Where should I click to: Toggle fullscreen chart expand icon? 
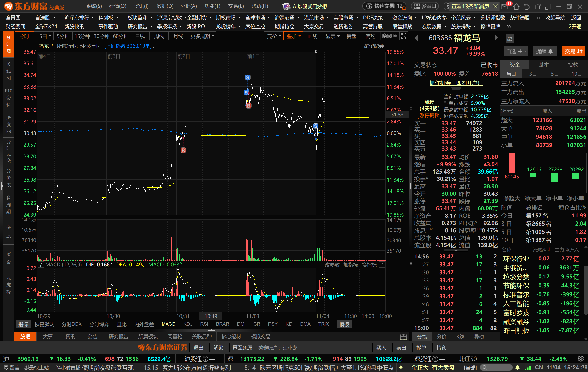coord(404,36)
